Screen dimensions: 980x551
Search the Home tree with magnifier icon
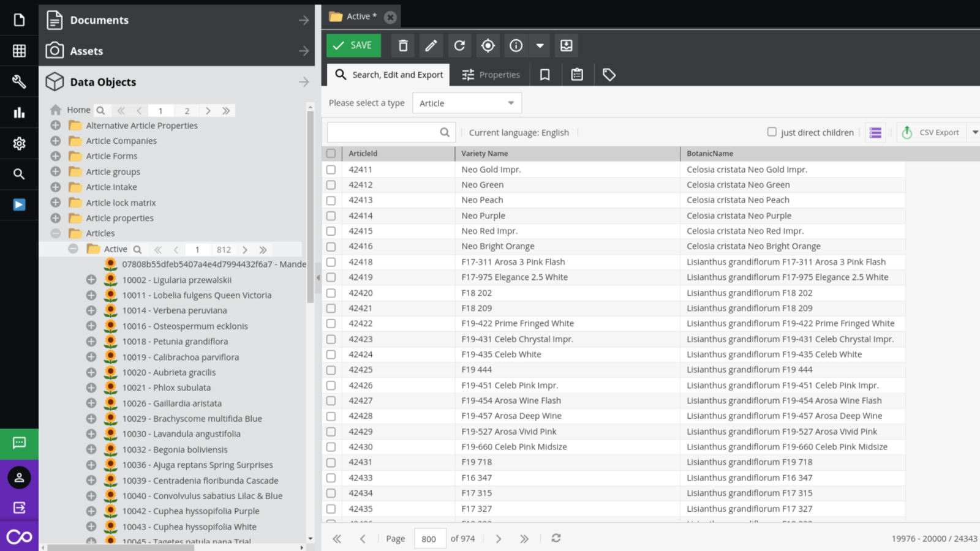point(100,110)
